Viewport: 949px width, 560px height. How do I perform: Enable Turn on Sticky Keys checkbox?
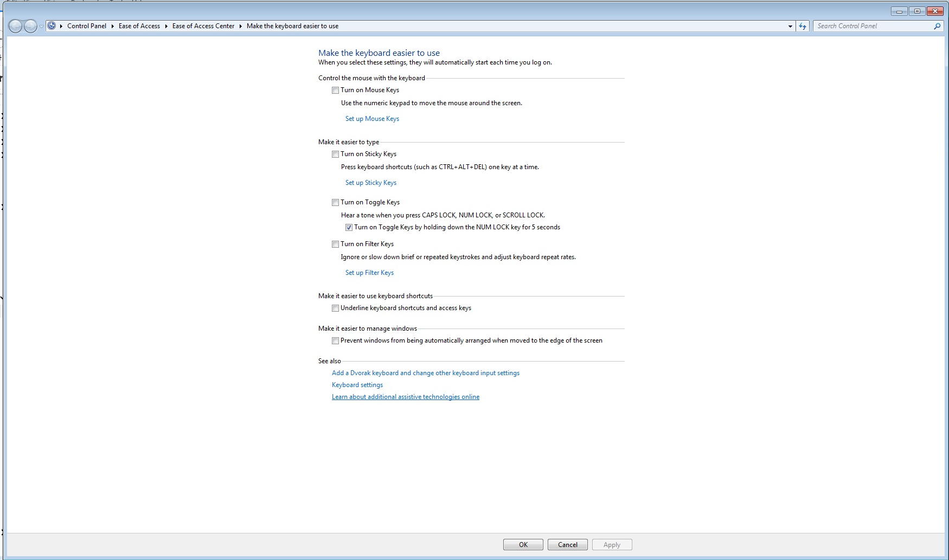[x=335, y=155]
